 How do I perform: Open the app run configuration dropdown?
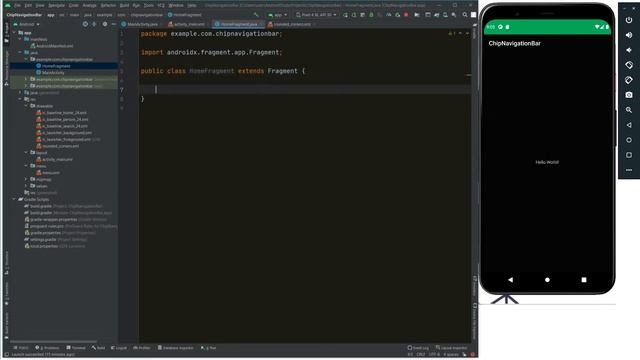click(x=278, y=15)
